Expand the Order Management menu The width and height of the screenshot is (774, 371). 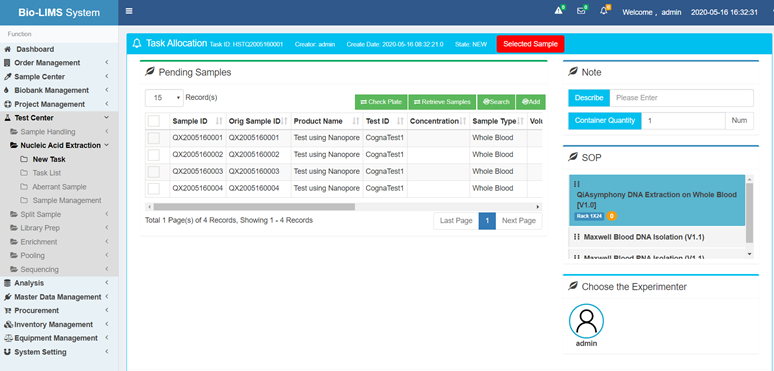click(107, 63)
